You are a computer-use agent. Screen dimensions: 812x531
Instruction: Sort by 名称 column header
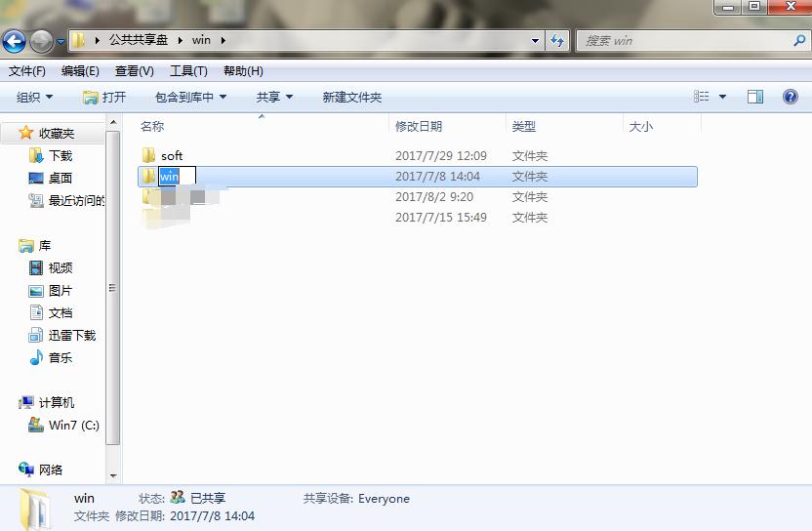pyautogui.click(x=151, y=126)
